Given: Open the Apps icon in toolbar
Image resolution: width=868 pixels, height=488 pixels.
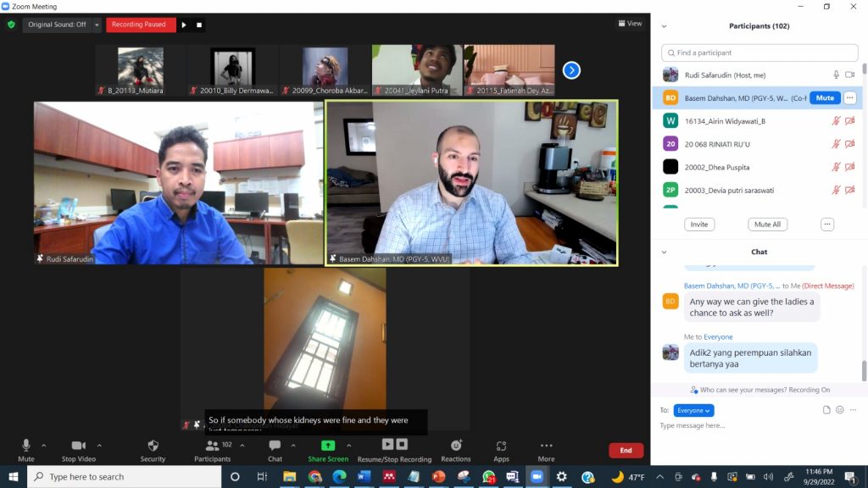Looking at the screenshot, I should (x=501, y=446).
